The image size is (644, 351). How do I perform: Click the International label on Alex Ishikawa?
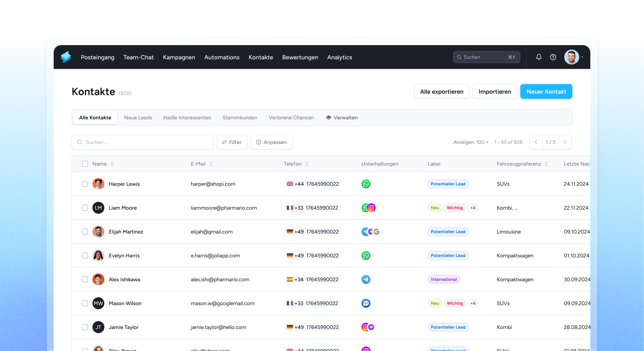pos(443,279)
